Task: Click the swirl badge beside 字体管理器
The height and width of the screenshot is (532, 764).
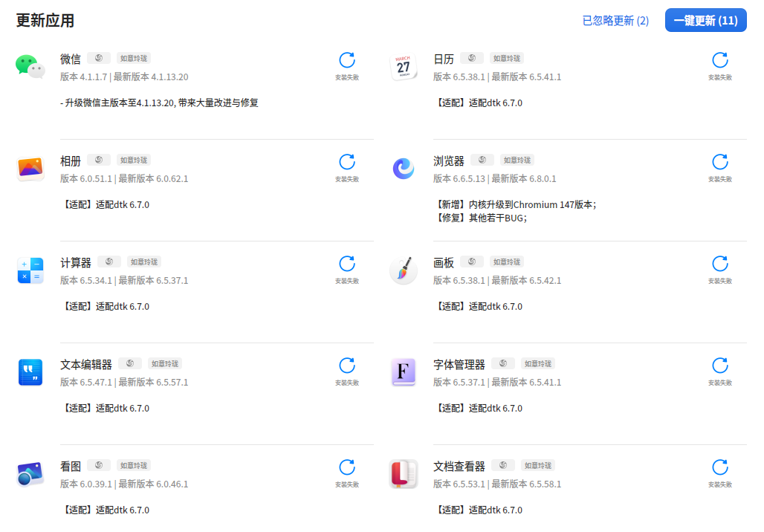Action: (x=503, y=363)
